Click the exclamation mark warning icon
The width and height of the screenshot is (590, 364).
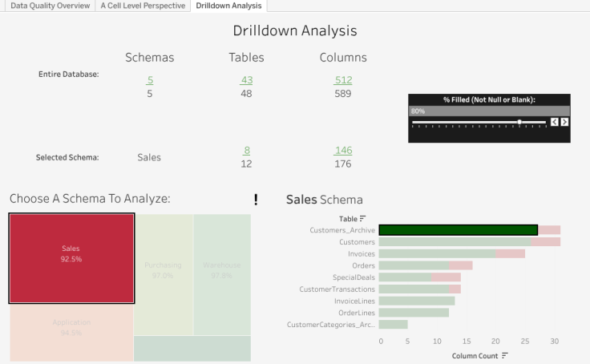pos(256,200)
